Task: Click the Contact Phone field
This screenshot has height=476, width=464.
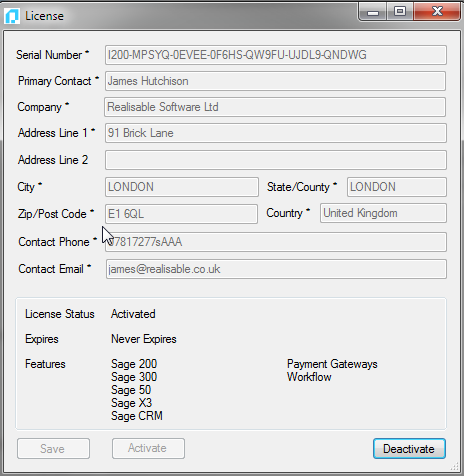Action: (276, 242)
